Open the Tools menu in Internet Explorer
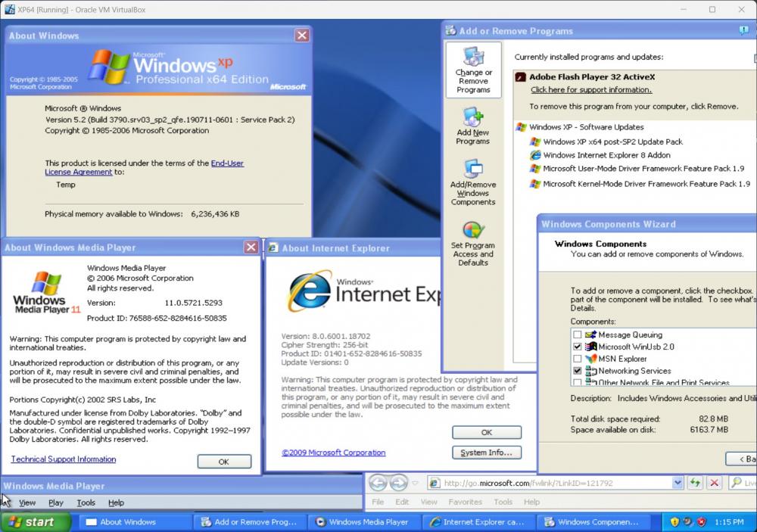 503,502
